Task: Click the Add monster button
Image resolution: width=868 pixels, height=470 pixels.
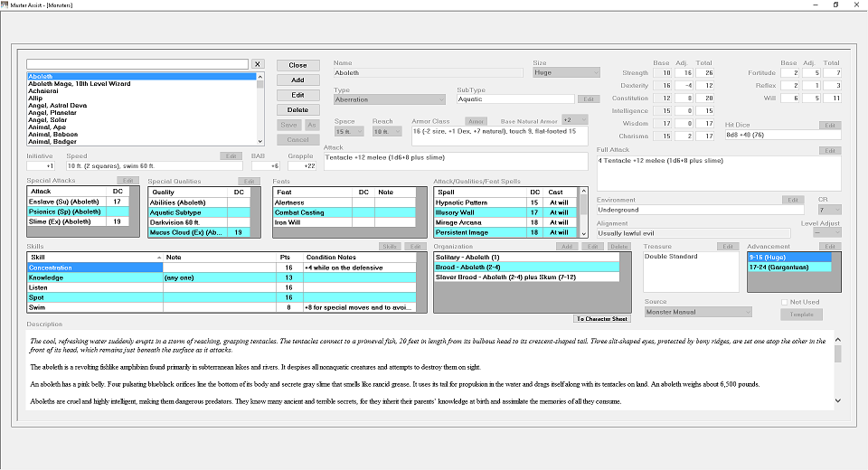Action: click(x=297, y=80)
